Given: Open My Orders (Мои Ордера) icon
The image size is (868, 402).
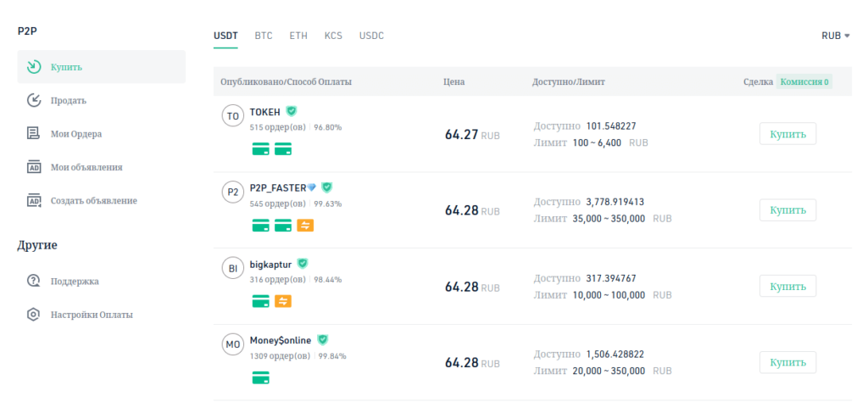Looking at the screenshot, I should (33, 133).
